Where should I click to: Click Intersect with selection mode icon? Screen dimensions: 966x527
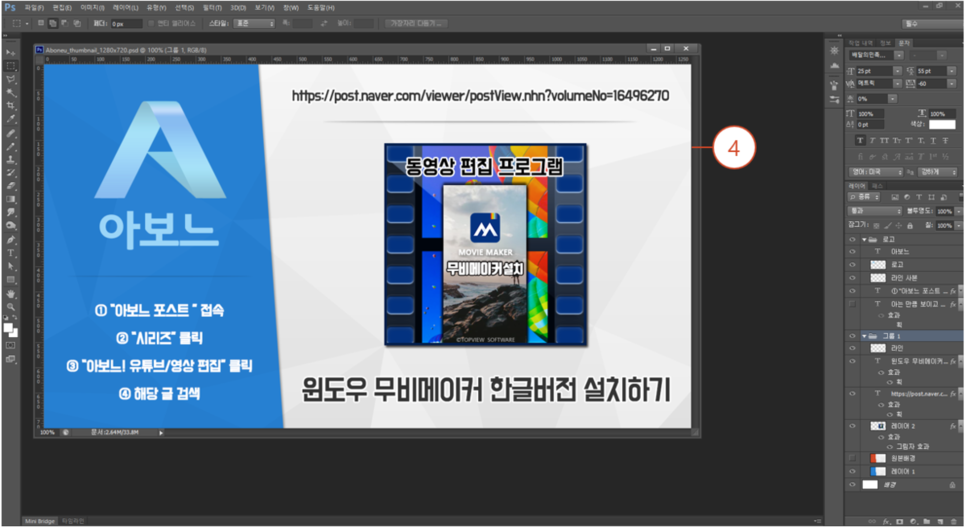pos(77,23)
